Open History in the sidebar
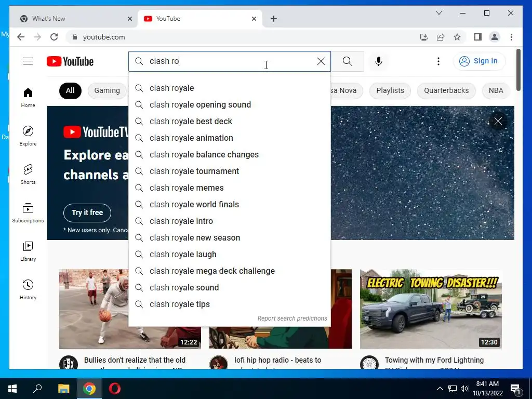This screenshot has width=532, height=399. coord(28,289)
